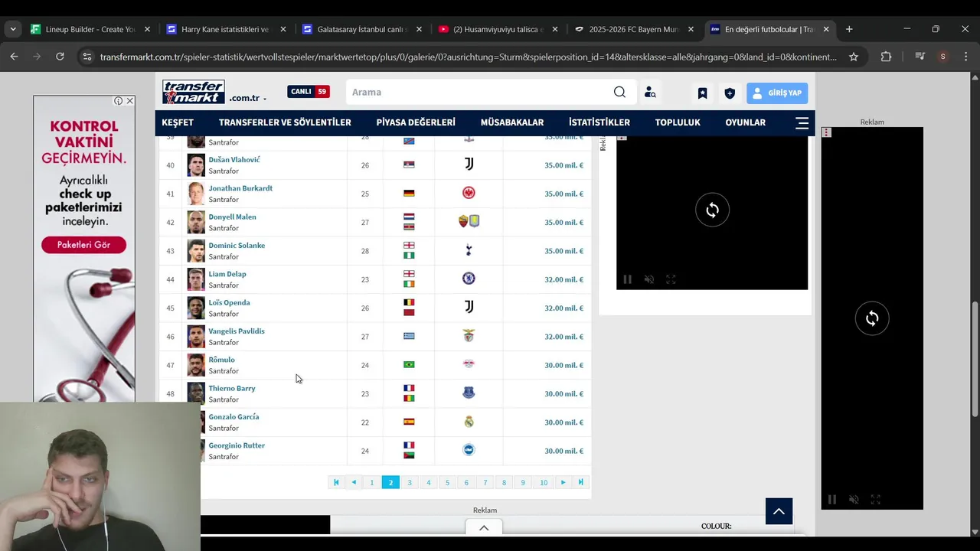This screenshot has width=980, height=551.
Task: Open Donyell Malen player link
Action: point(232,217)
